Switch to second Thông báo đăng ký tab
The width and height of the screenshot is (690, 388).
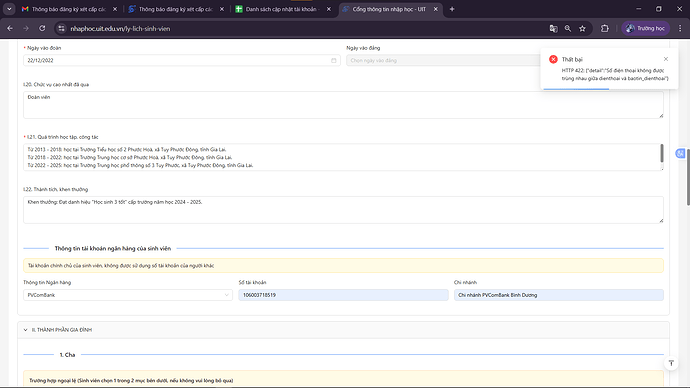pos(176,9)
